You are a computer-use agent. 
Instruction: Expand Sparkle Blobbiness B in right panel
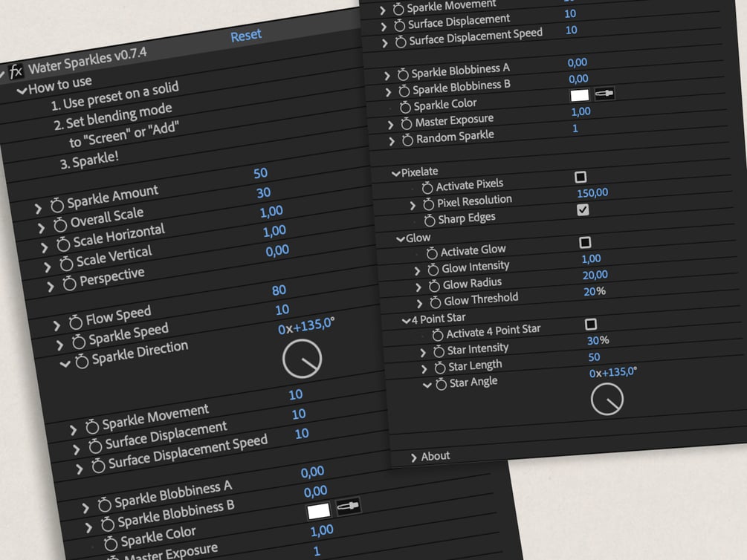point(388,92)
